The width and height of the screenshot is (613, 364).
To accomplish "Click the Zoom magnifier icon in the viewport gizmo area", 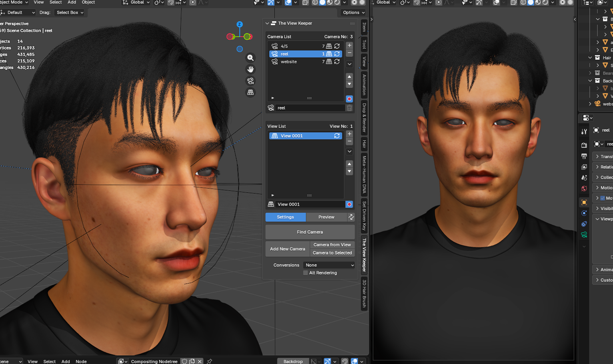I will [x=250, y=58].
